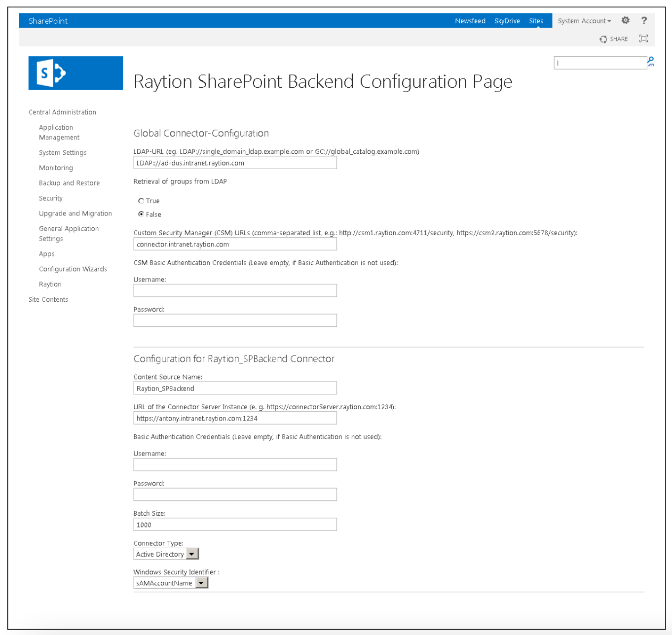Open the Raytion sidebar link
This screenshot has width=672, height=635.
[50, 284]
